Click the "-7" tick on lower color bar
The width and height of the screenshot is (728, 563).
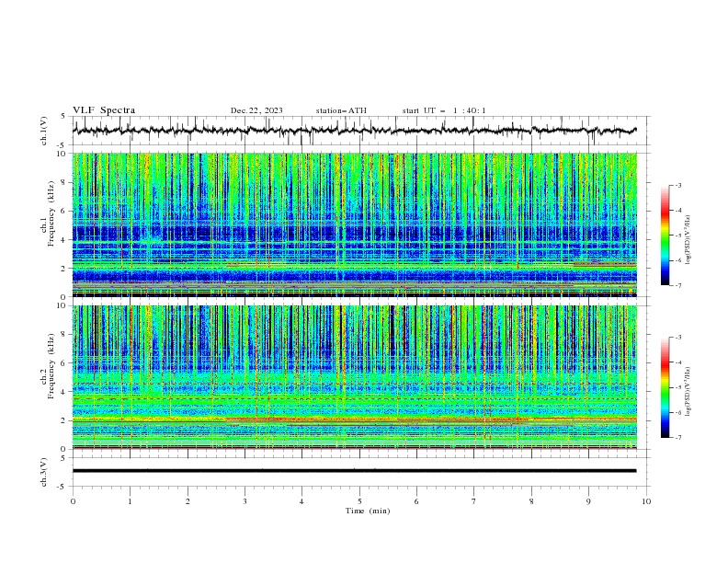[678, 437]
